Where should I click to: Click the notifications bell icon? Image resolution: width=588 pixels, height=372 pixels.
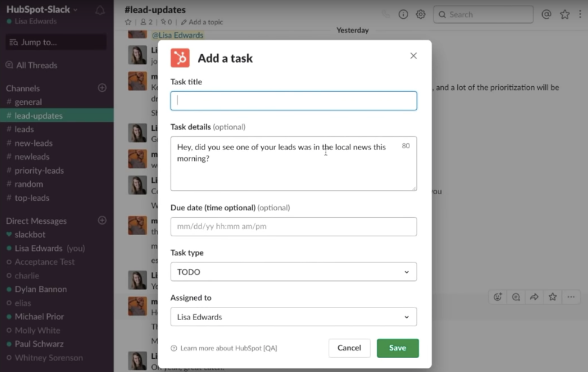[100, 10]
